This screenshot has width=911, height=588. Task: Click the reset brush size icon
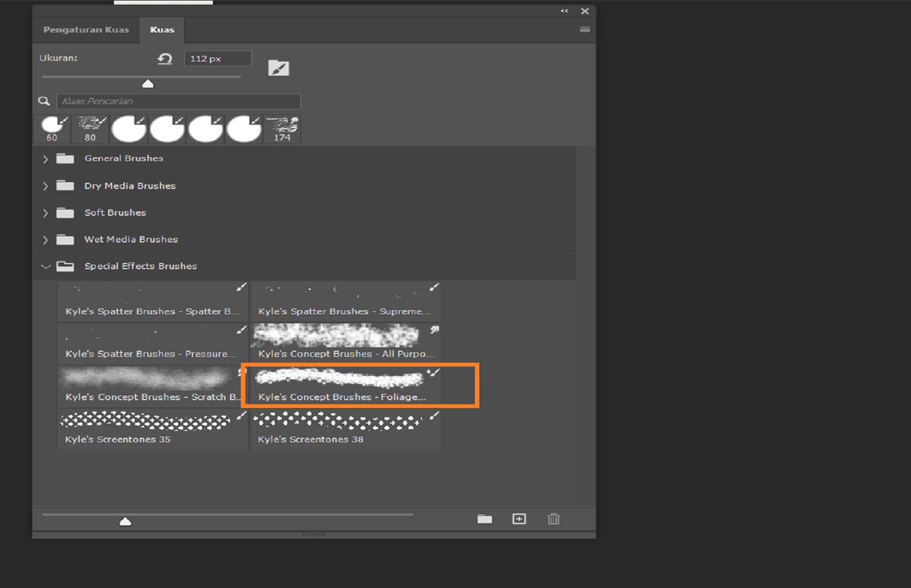(163, 59)
